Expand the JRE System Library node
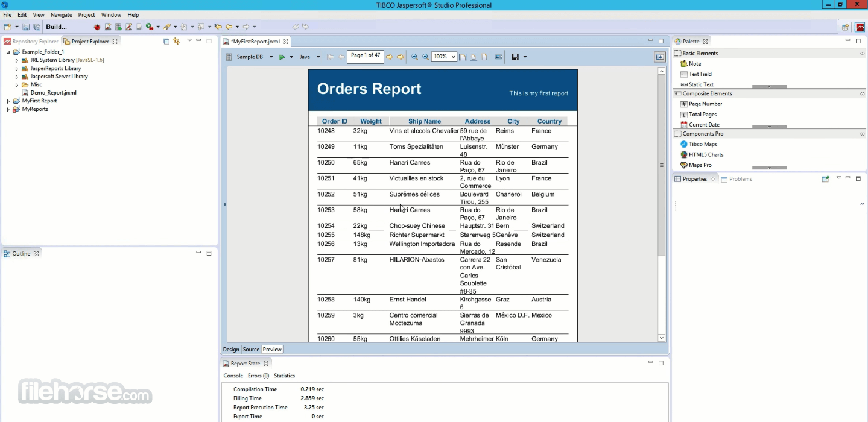Image resolution: width=868 pixels, height=422 pixels. 17,60
